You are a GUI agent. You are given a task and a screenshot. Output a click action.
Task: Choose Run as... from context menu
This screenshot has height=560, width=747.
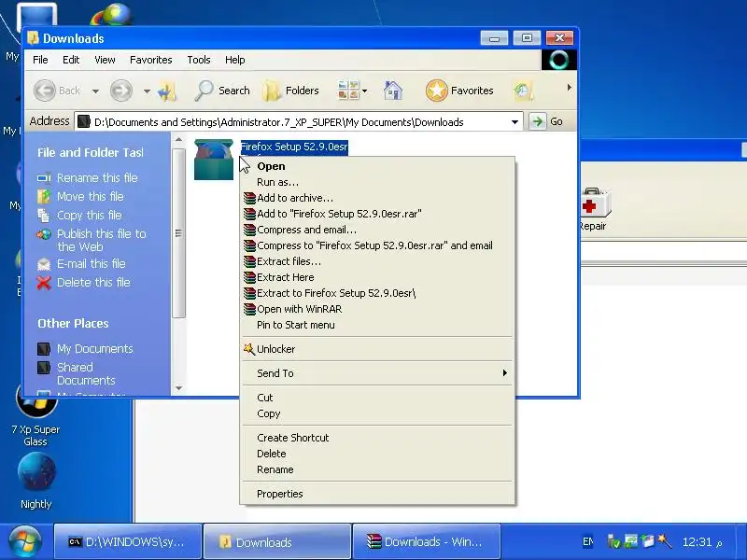point(377,182)
